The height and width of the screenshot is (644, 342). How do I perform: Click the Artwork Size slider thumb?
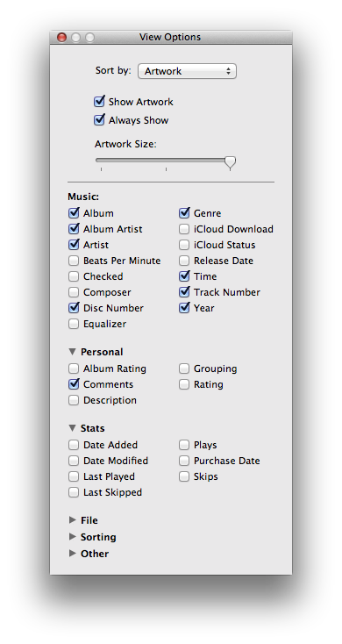[x=231, y=162]
